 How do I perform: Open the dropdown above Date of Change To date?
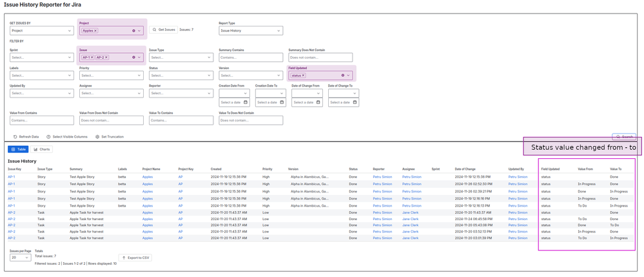(344, 94)
